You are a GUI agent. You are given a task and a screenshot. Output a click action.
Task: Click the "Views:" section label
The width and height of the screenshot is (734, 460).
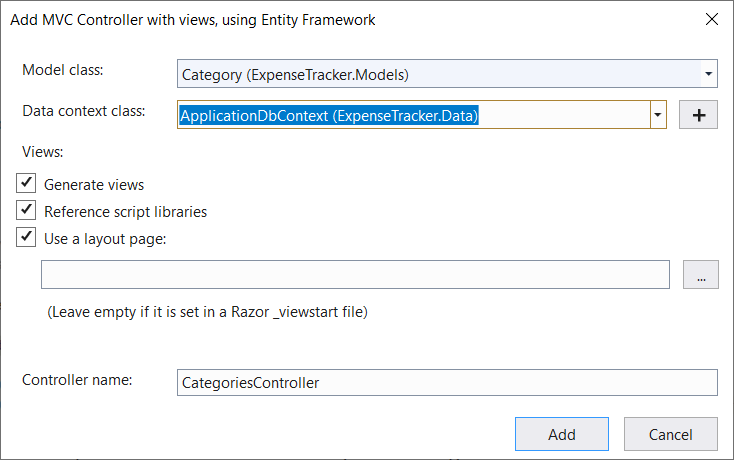[x=43, y=152]
